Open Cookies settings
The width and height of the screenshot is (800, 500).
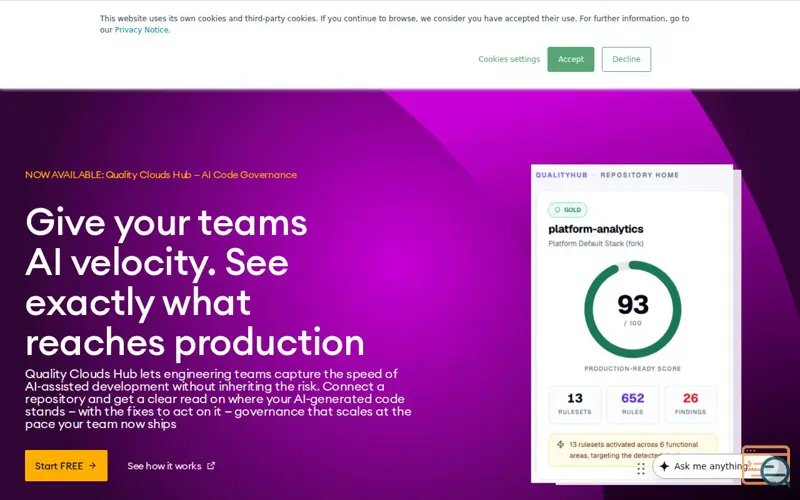[x=509, y=59]
